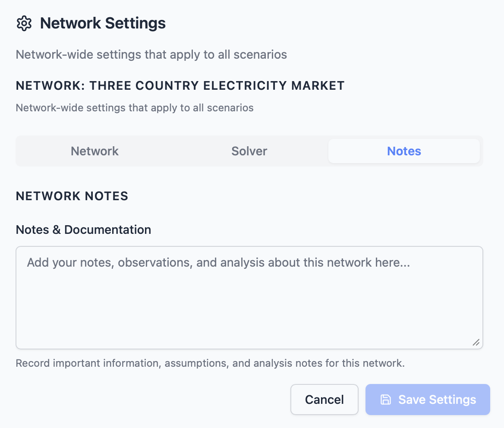
Task: Click the gear icon beside Network Settings
Action: point(24,23)
